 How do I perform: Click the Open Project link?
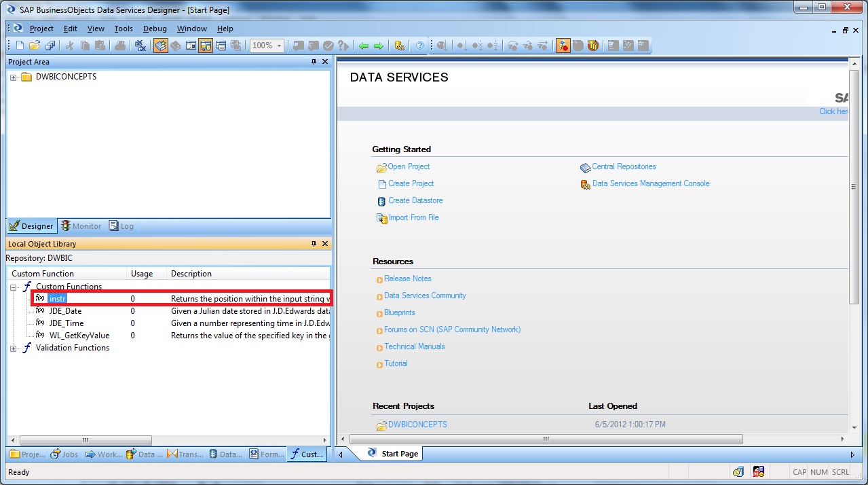(x=409, y=166)
